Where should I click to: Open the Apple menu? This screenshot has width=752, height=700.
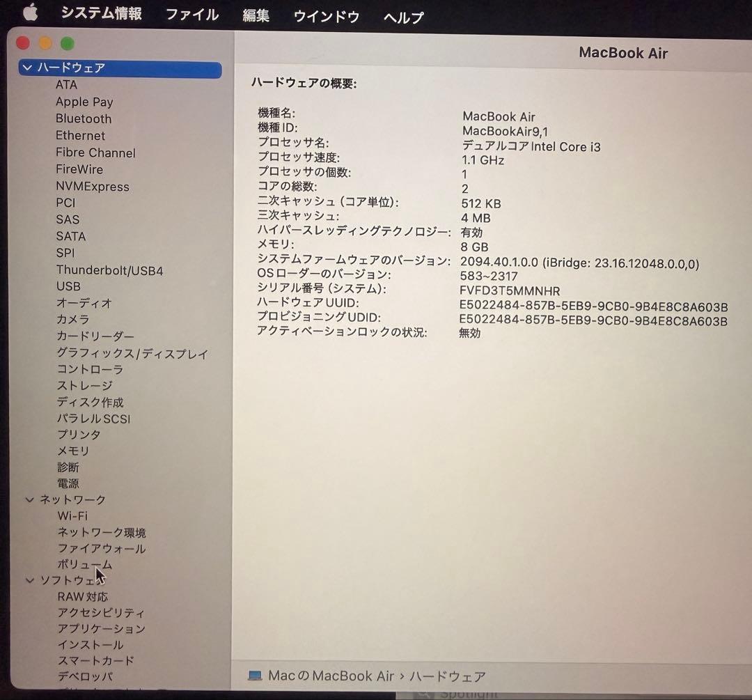coord(29,12)
